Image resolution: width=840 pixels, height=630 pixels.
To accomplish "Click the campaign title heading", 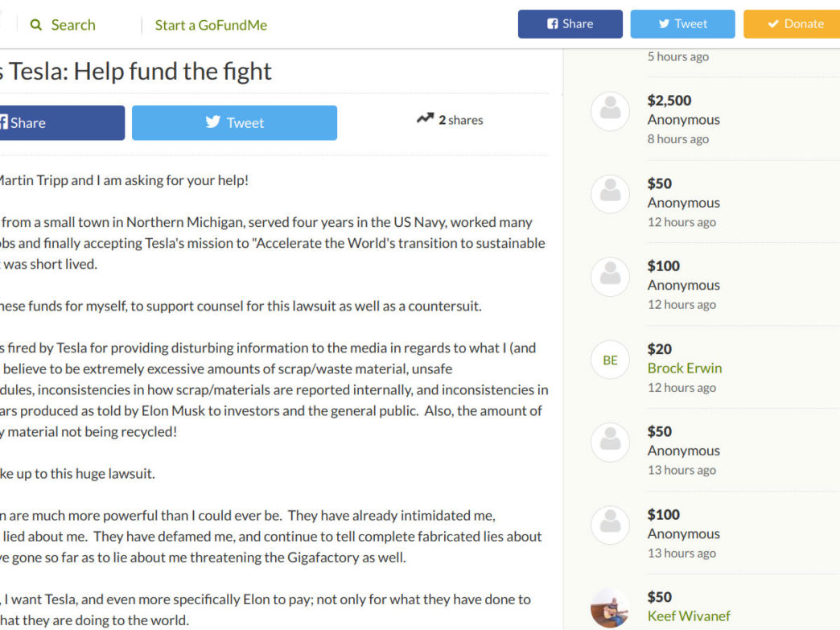I will pyautogui.click(x=136, y=72).
